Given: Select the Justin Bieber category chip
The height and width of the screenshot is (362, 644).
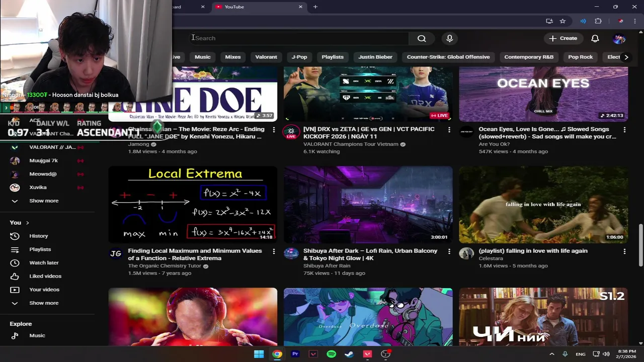Looking at the screenshot, I should [x=375, y=57].
